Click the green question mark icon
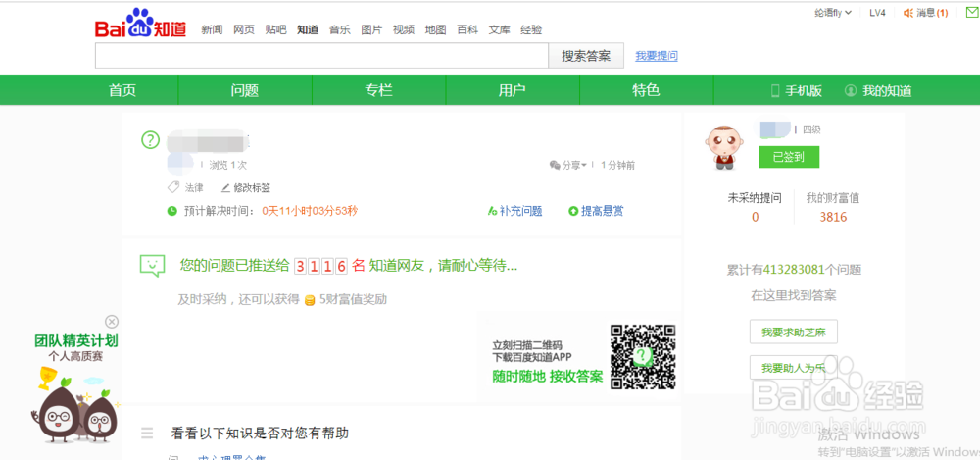The image size is (980, 460). tap(151, 139)
